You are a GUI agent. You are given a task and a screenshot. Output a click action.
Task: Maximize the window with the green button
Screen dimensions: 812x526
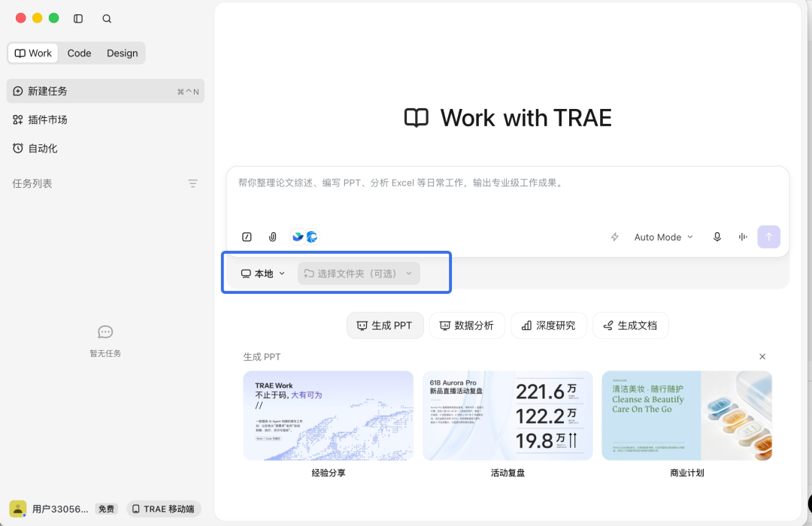(x=54, y=18)
